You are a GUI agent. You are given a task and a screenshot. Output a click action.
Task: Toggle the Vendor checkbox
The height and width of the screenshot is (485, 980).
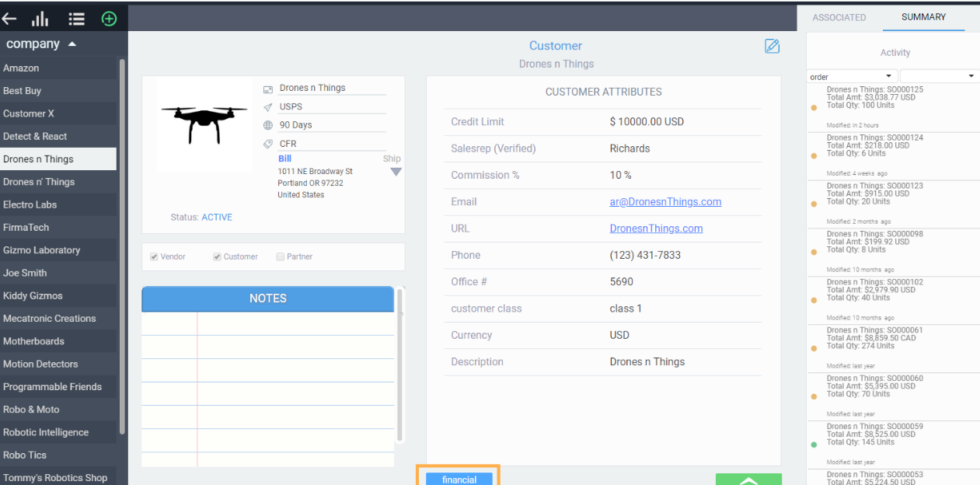(x=154, y=256)
